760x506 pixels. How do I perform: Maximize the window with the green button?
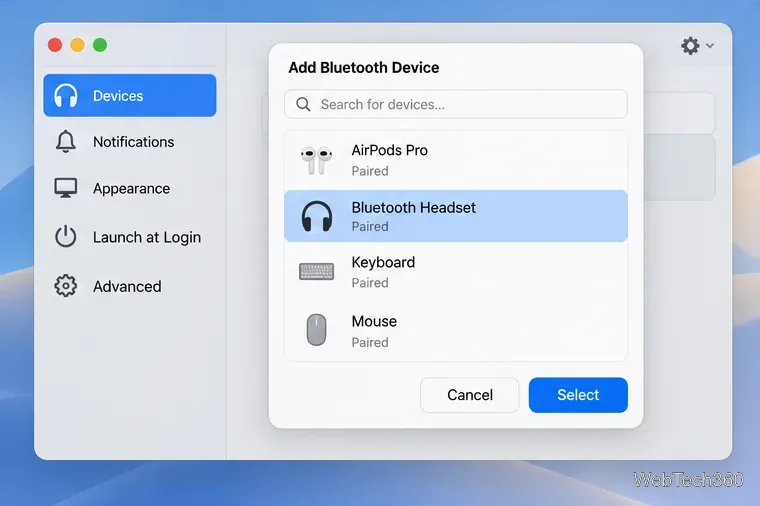click(x=100, y=45)
